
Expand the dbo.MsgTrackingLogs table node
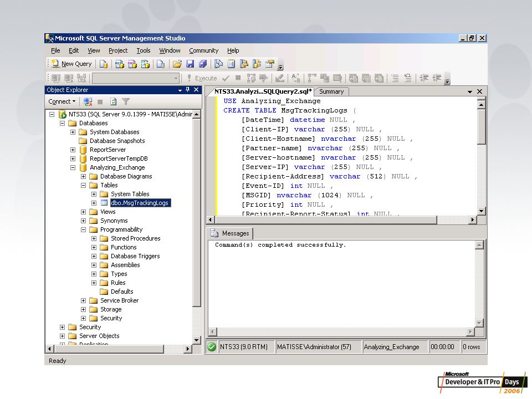(94, 203)
